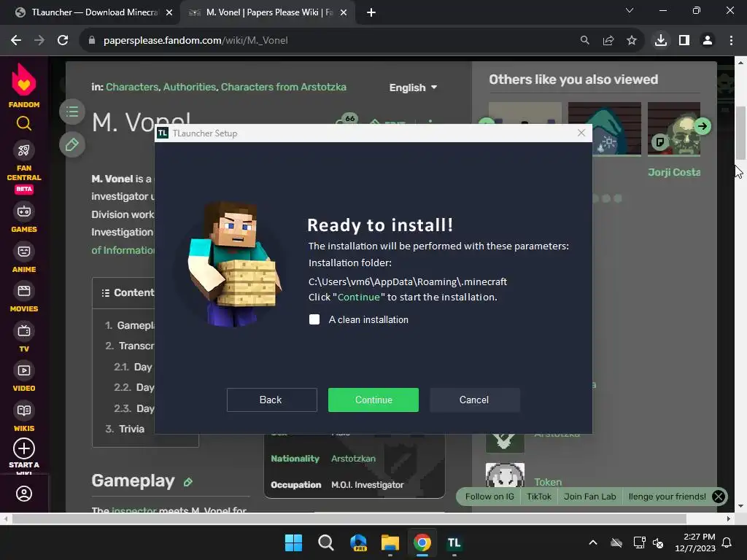Click Start a Wiki plus icon
This screenshot has width=747, height=560.
point(24,448)
